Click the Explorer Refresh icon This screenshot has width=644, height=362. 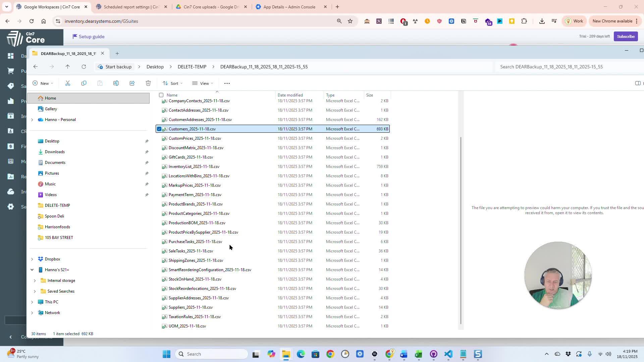[x=84, y=67]
